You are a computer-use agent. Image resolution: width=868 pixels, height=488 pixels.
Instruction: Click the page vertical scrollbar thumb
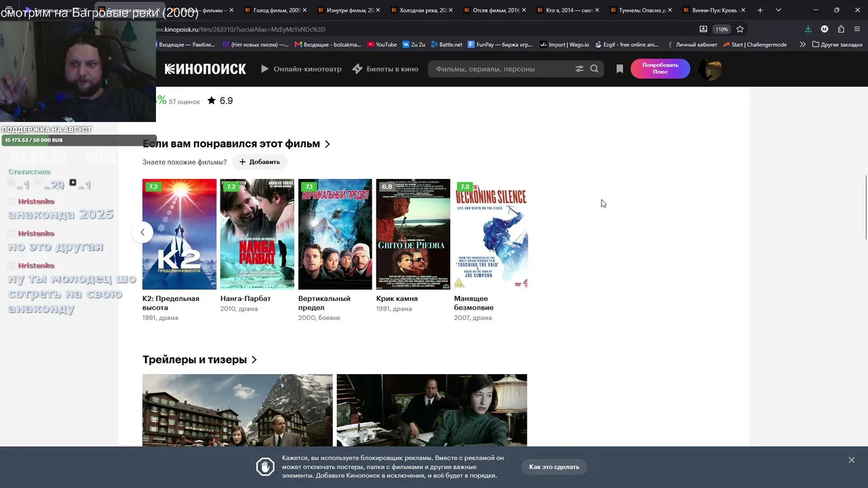[x=865, y=207]
